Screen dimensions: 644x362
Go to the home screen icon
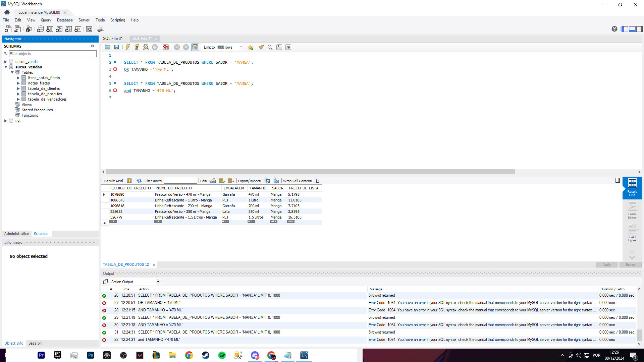pos(7,12)
